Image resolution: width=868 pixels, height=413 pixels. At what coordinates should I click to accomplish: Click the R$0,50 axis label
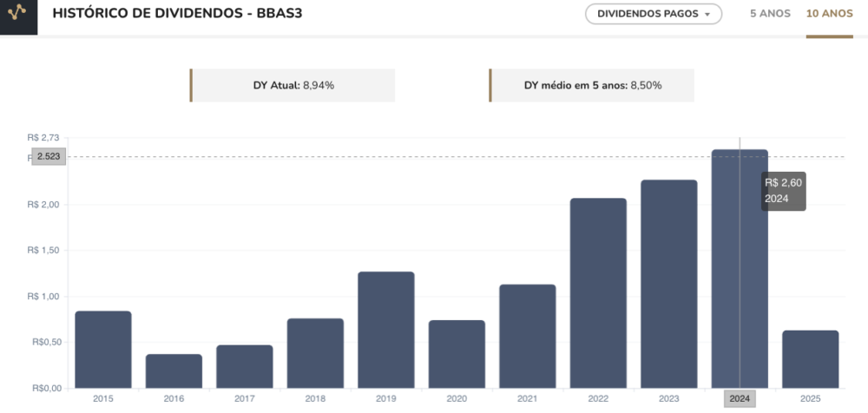coord(47,343)
